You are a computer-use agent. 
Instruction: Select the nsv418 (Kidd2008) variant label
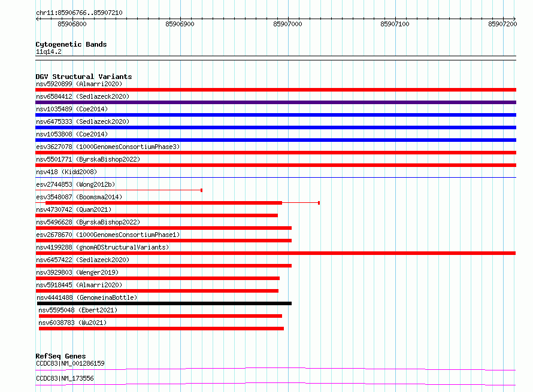tap(66, 172)
